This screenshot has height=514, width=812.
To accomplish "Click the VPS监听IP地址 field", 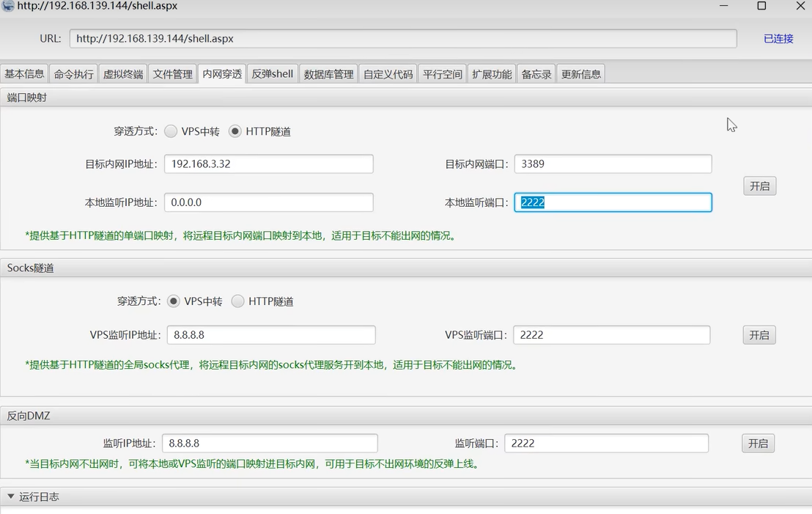I will tap(271, 334).
